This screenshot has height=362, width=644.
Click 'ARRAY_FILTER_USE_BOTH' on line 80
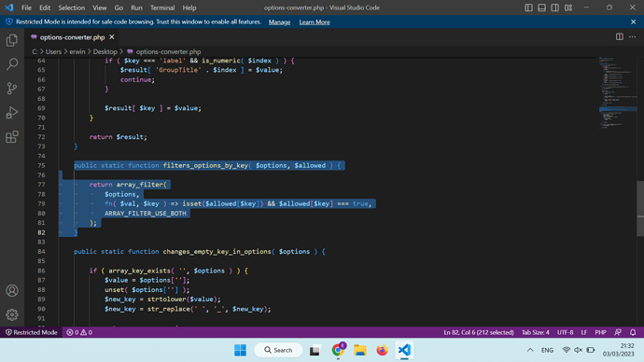[x=146, y=214]
